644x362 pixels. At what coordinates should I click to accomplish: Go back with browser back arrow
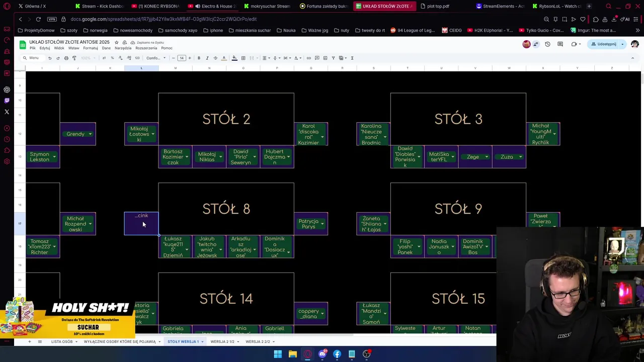click(x=20, y=19)
